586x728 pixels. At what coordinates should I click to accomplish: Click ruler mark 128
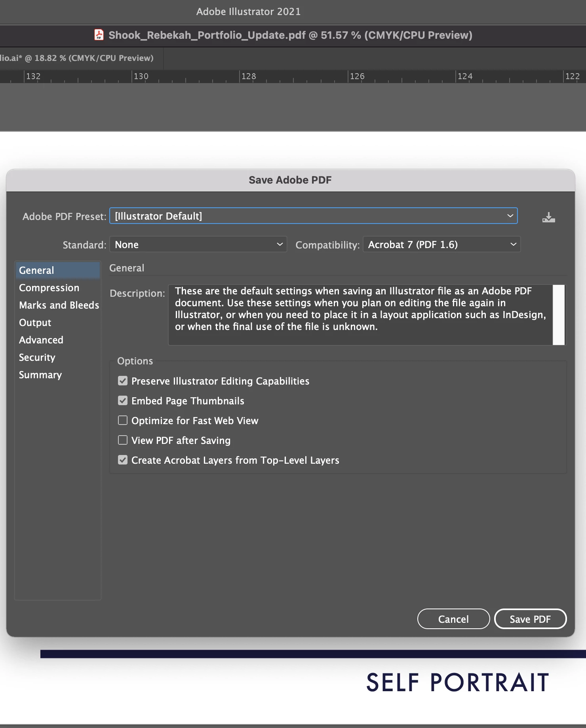(249, 76)
